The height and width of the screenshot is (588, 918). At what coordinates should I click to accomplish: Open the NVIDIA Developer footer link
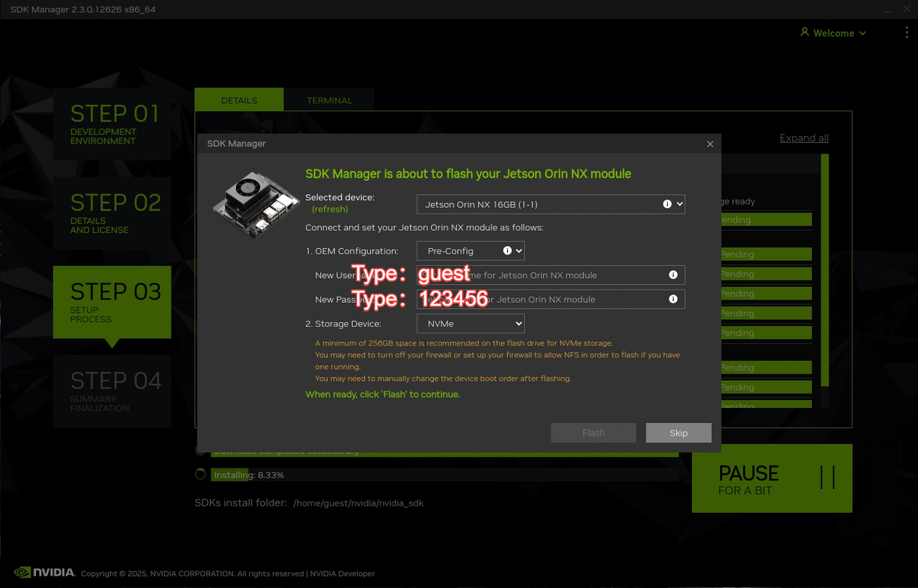click(343, 574)
